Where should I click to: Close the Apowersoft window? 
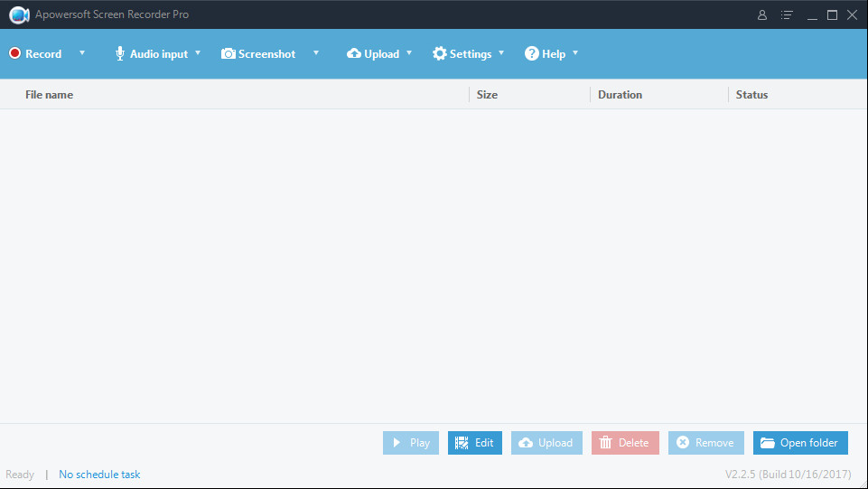click(853, 15)
